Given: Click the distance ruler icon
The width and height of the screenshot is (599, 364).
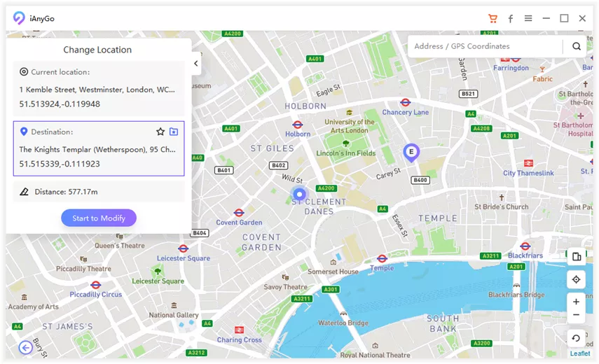Looking at the screenshot, I should (x=24, y=192).
